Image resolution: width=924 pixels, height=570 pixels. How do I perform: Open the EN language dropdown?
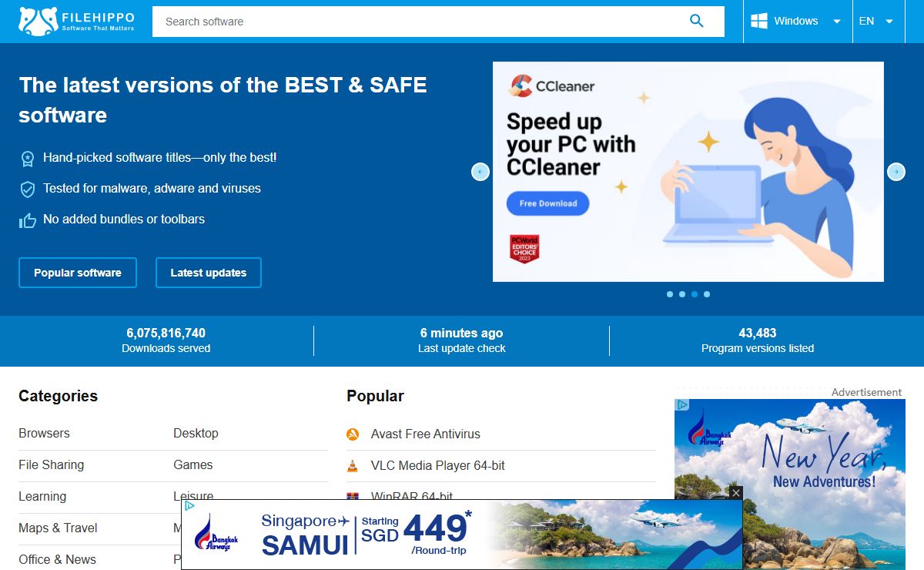[x=877, y=21]
